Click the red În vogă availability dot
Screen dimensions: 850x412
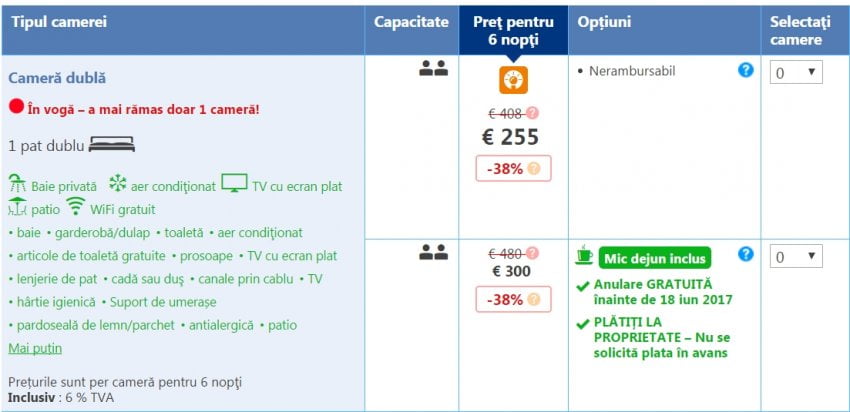[x=16, y=107]
